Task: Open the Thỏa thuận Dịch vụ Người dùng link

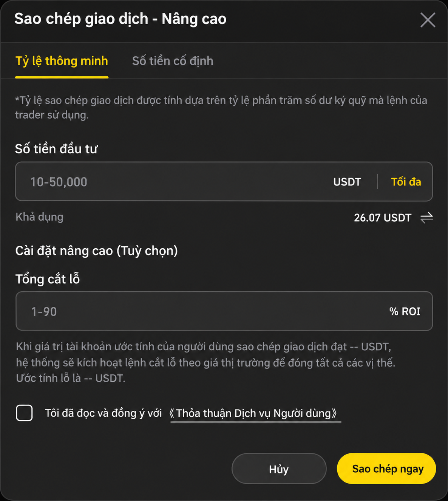Action: pyautogui.click(x=253, y=413)
